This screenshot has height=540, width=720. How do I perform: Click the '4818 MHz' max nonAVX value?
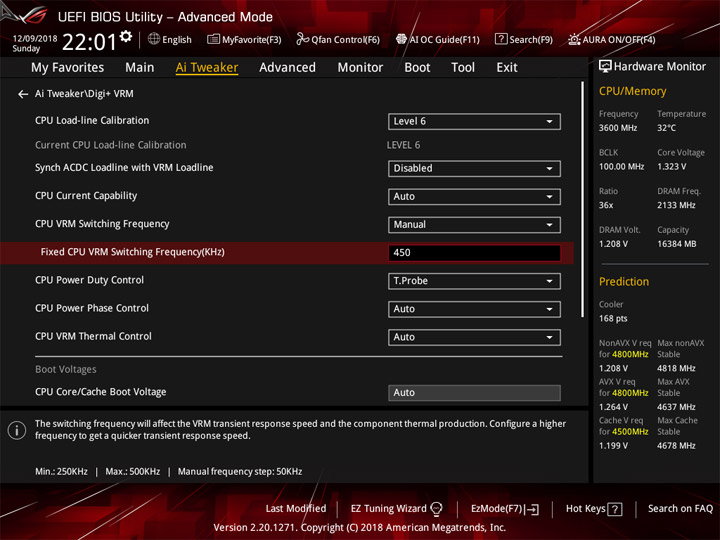point(676,368)
